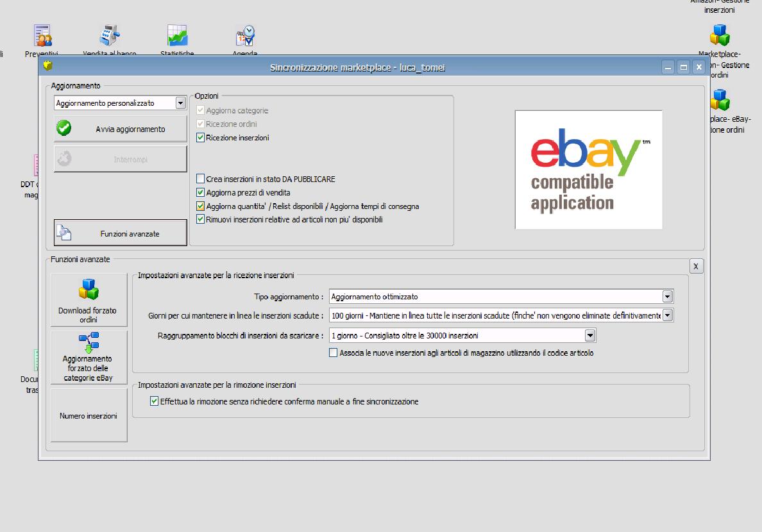Click the shield icon in window title bar
Viewport: 762px width, 532px height.
click(x=47, y=65)
